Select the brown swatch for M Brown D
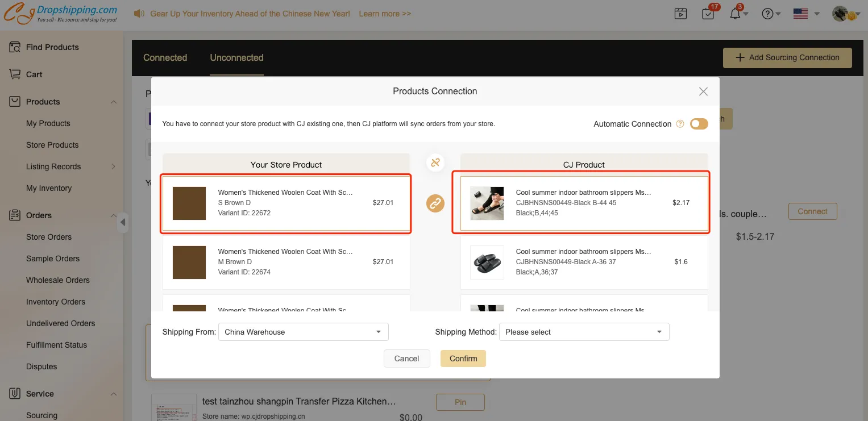This screenshot has height=421, width=868. (x=189, y=262)
